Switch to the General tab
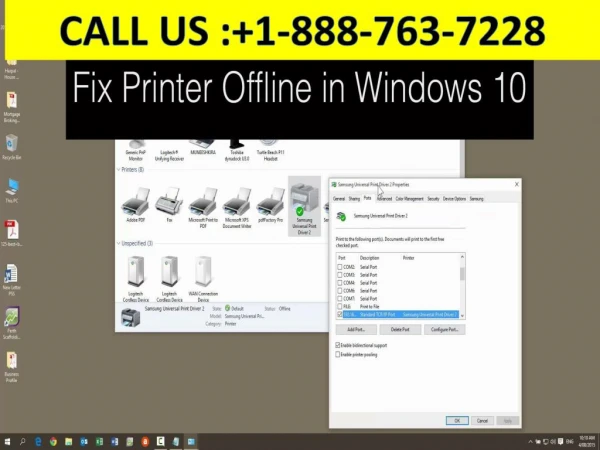The width and height of the screenshot is (600, 450). (339, 199)
